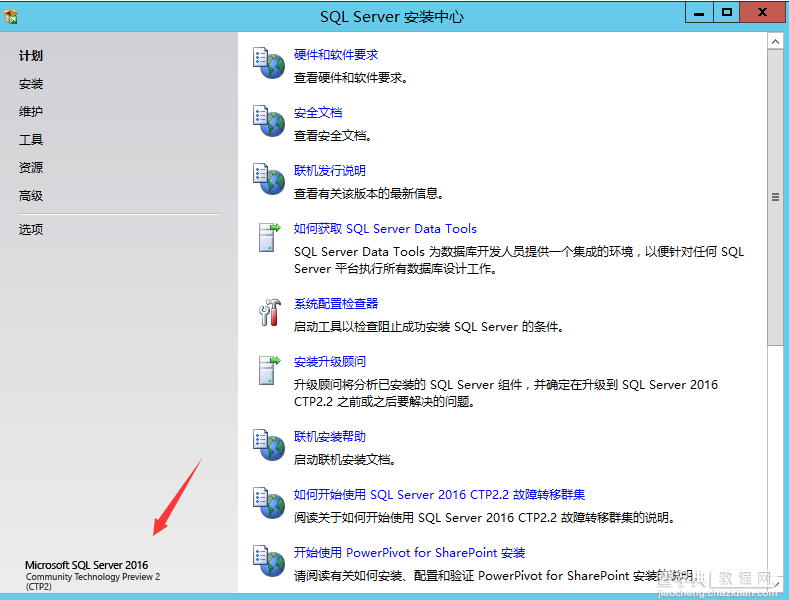Image resolution: width=789 pixels, height=600 pixels.
Task: Select the 计划 section in sidebar
Action: 31,55
